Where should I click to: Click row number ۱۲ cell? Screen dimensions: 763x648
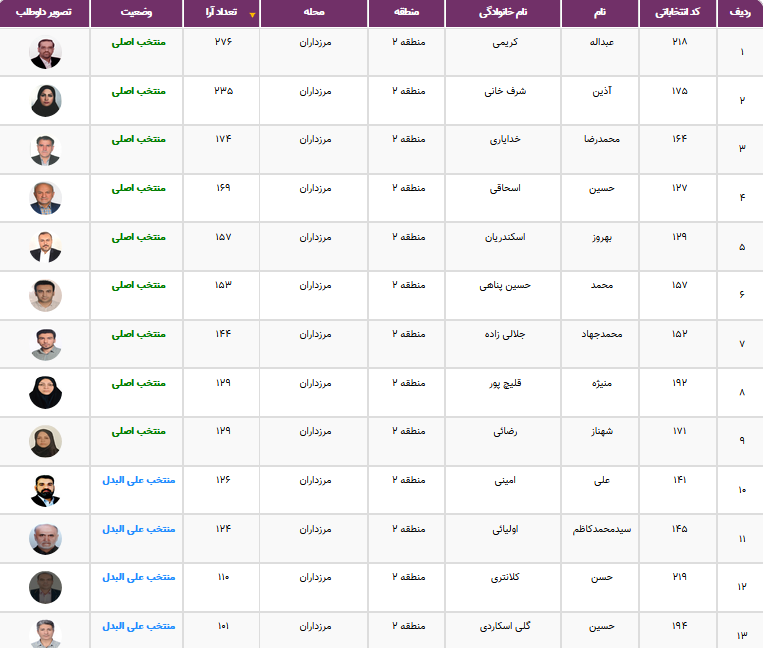coord(742,587)
